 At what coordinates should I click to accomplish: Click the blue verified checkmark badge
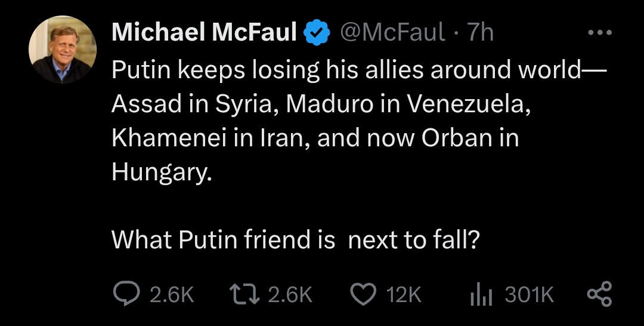click(x=317, y=32)
